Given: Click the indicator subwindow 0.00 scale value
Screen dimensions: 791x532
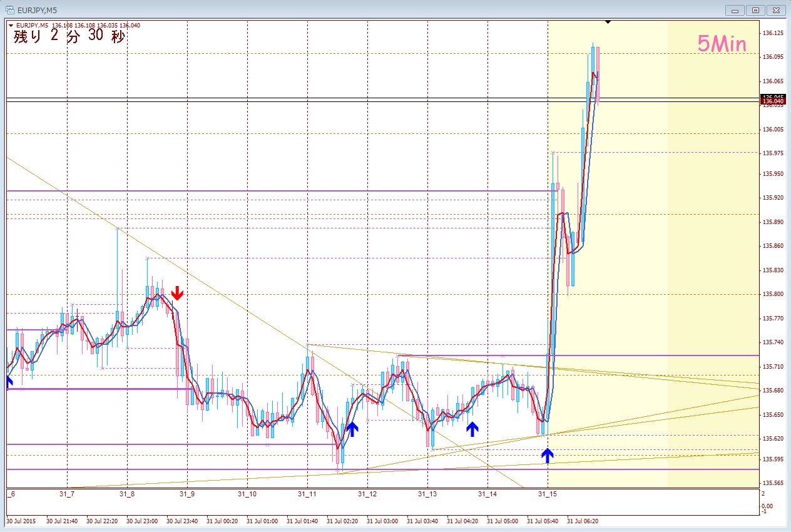Looking at the screenshot, I should (768, 505).
